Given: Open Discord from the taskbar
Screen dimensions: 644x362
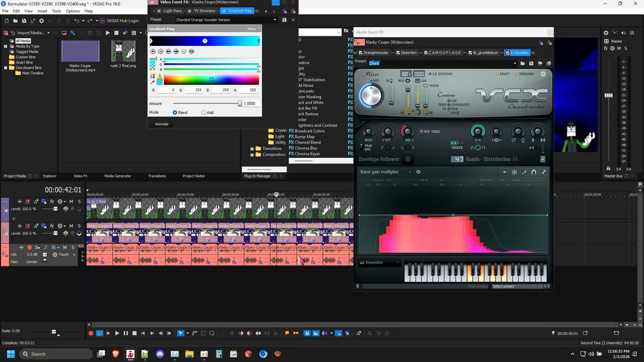Looking at the screenshot, I should [x=160, y=354].
